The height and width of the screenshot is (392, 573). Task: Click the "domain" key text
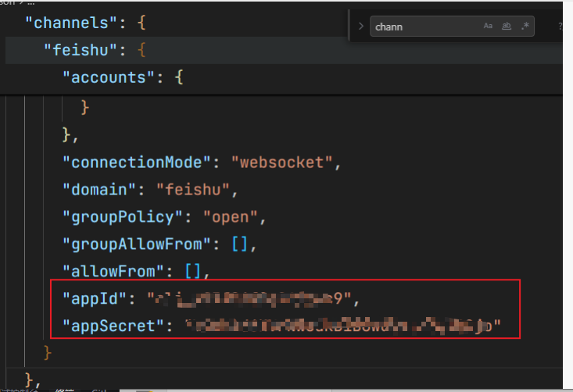(98, 190)
